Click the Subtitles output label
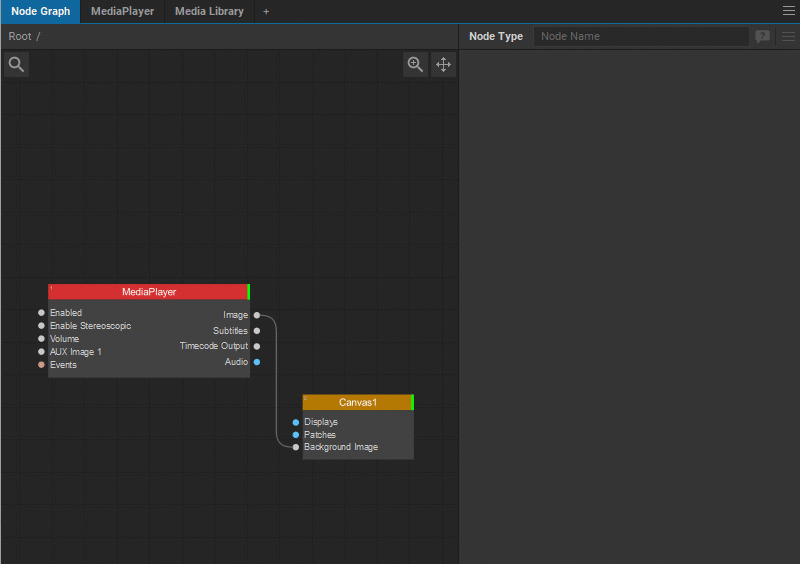This screenshot has height=564, width=800. pyautogui.click(x=230, y=331)
